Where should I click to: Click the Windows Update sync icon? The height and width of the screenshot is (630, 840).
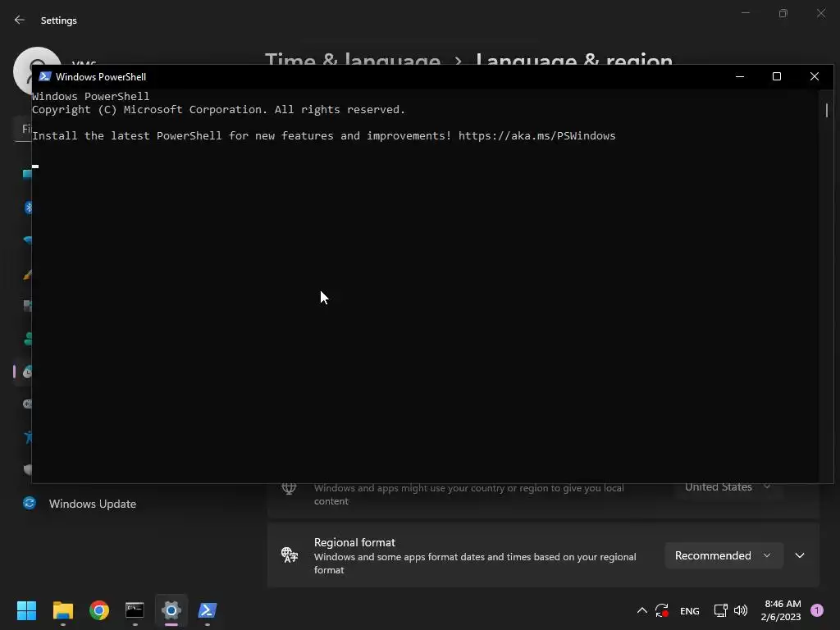(30, 503)
